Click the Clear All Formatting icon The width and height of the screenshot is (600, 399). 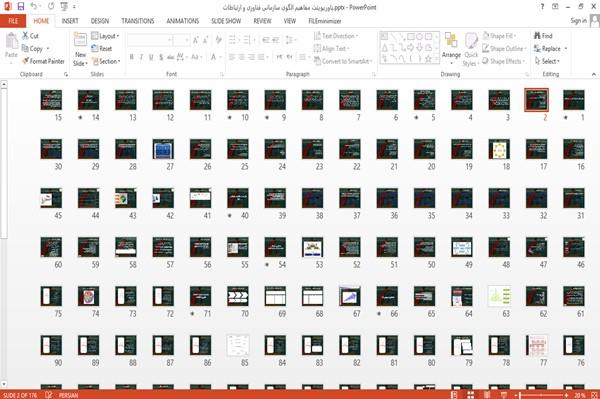coord(218,40)
